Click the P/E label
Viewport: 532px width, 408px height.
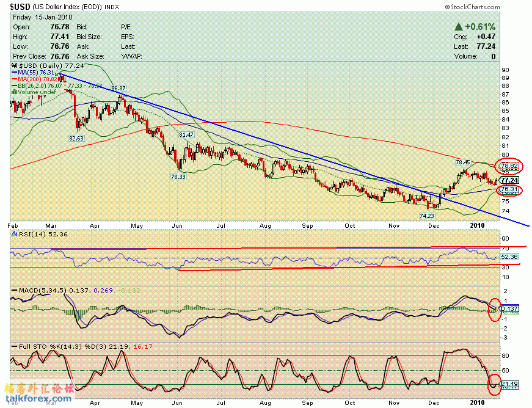coord(126,27)
